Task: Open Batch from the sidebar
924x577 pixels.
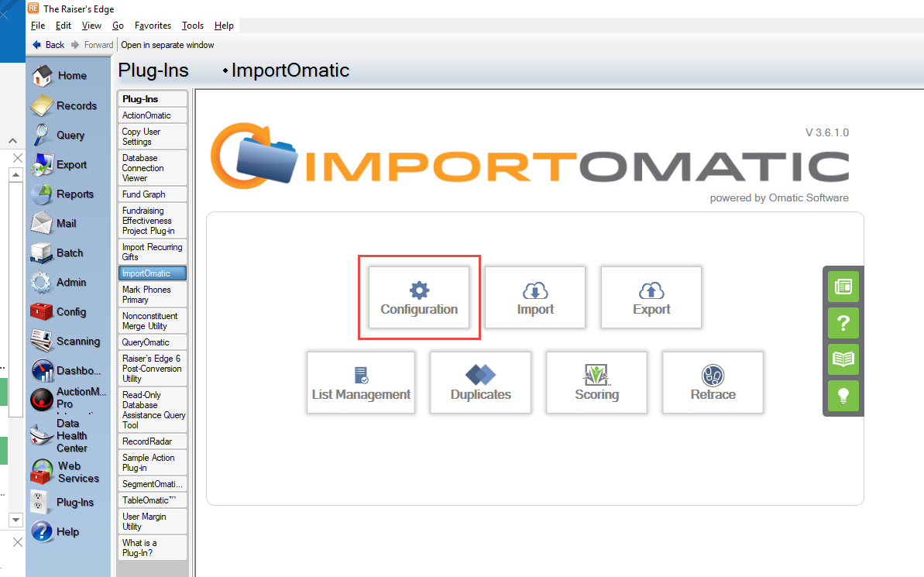Action: click(68, 252)
